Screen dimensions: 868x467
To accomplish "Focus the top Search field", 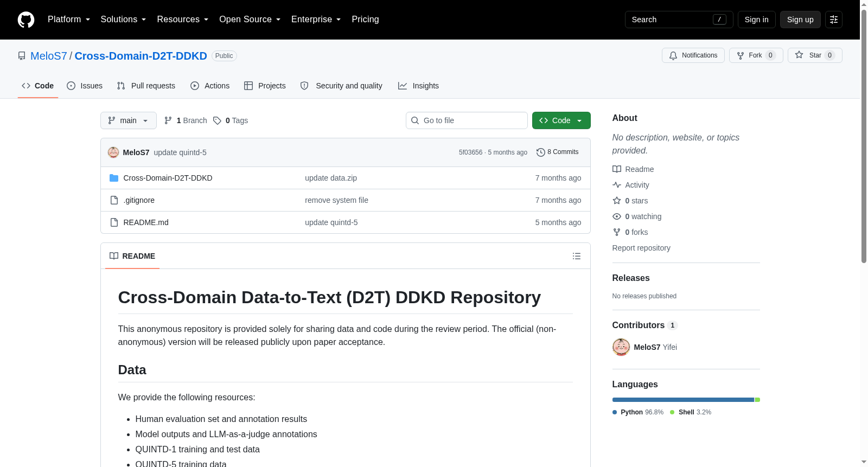I will 679,20.
